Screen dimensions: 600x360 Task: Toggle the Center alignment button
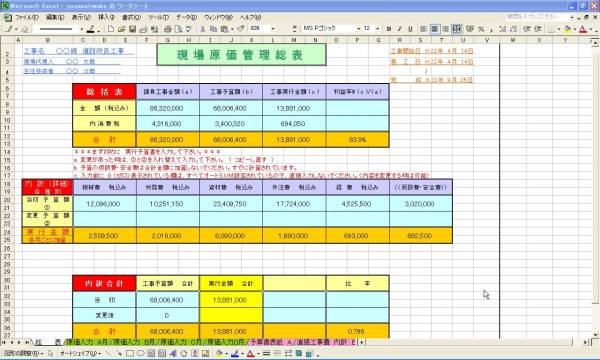[435, 29]
